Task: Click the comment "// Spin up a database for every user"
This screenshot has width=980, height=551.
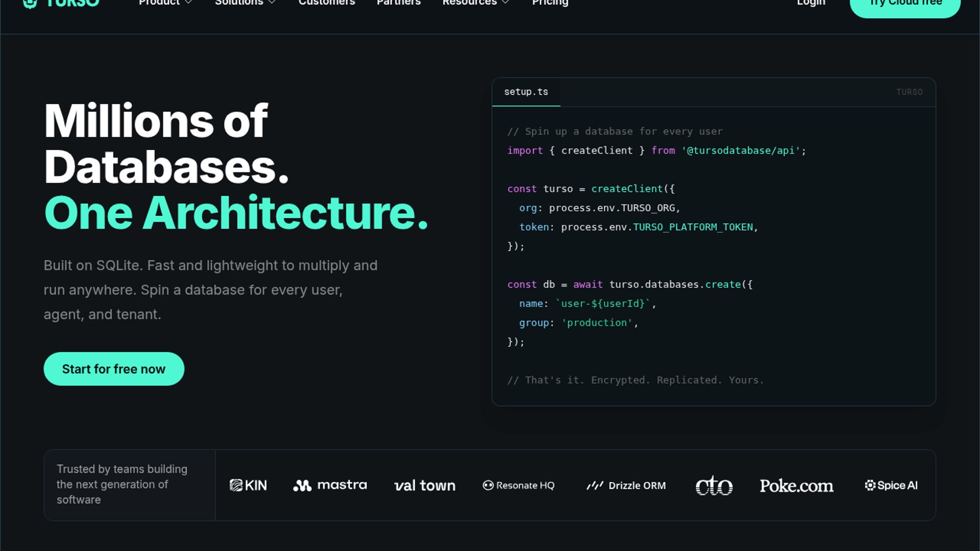Action: pos(615,132)
